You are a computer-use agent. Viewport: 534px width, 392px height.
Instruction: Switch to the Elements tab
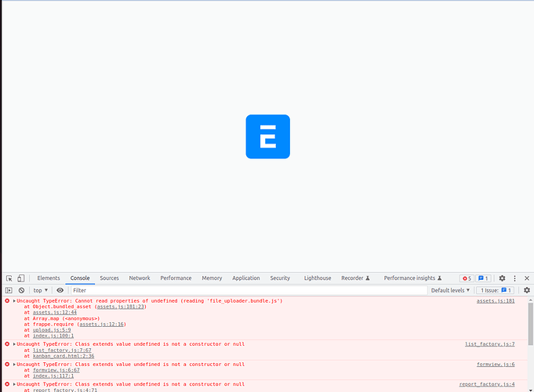49,278
